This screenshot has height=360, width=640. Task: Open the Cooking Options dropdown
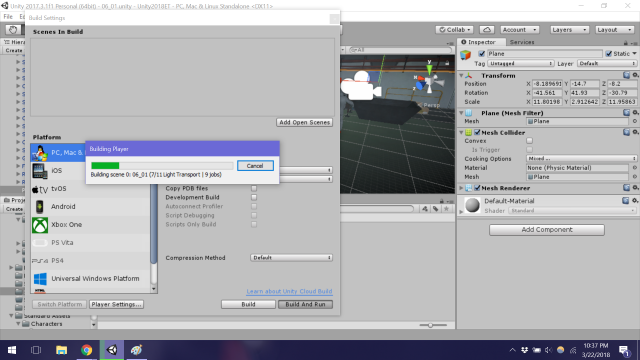pyautogui.click(x=581, y=159)
